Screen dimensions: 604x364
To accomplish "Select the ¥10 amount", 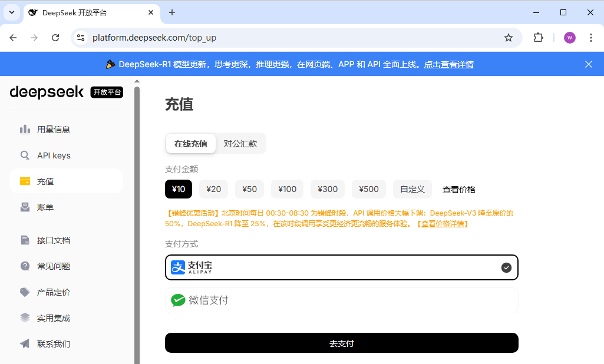I will (179, 189).
